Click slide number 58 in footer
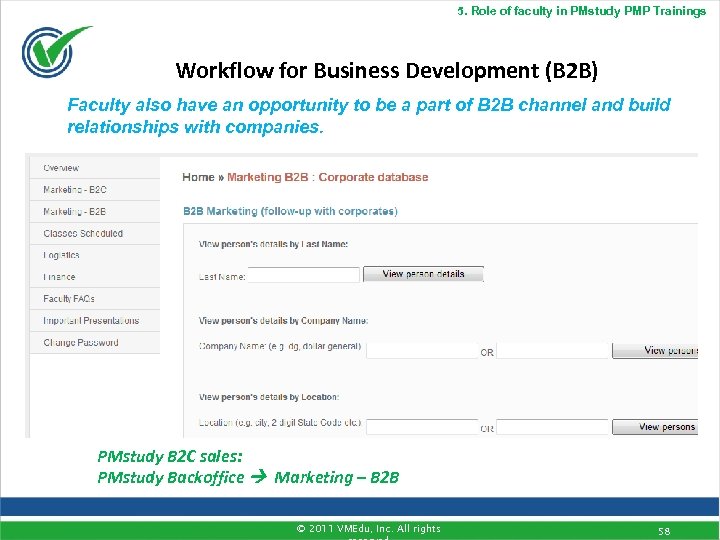This screenshot has height=540, width=720. pyautogui.click(x=664, y=531)
